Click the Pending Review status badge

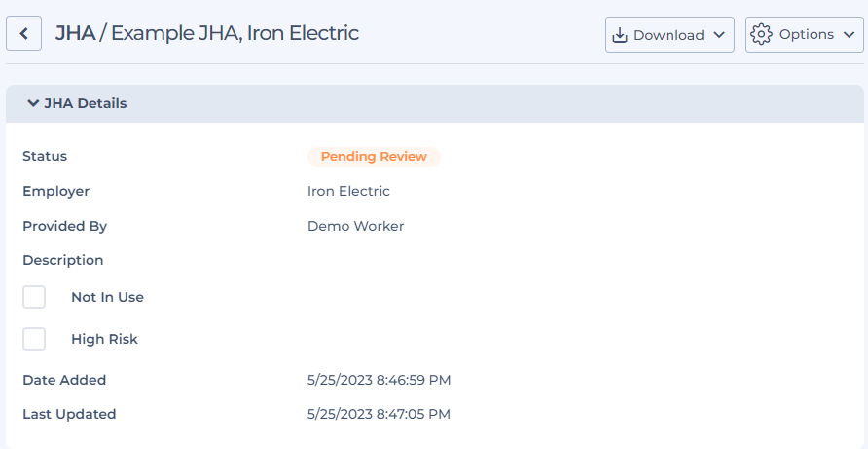[375, 156]
